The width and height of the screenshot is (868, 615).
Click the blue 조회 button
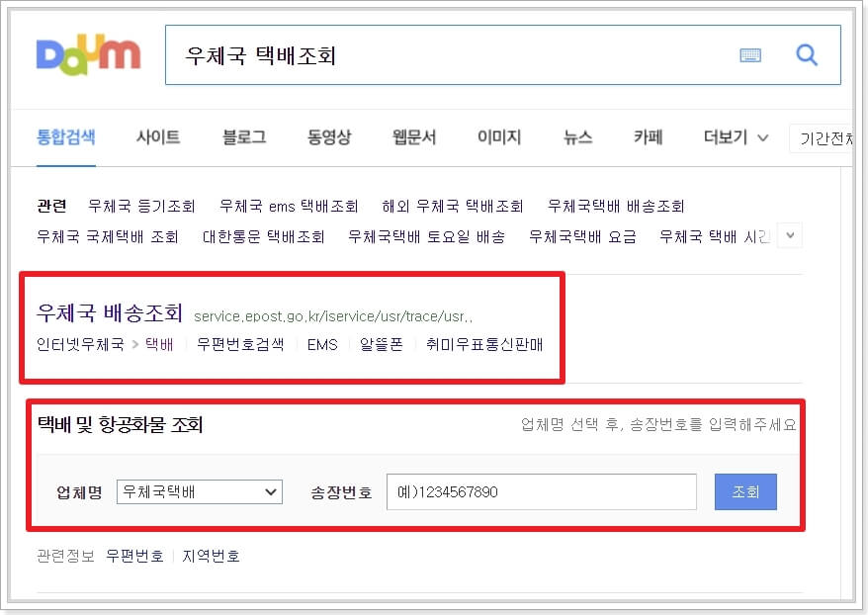tap(744, 491)
